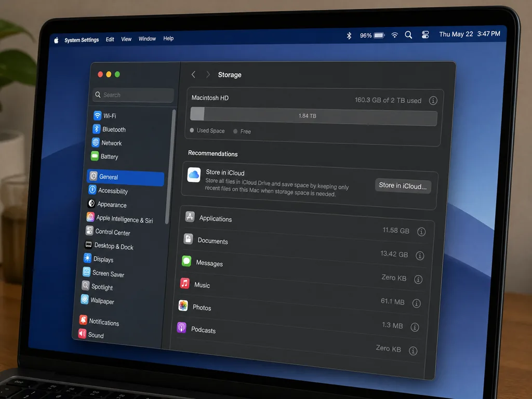The height and width of the screenshot is (399, 532).
Task: Go forward with the right chevron
Action: point(208,74)
